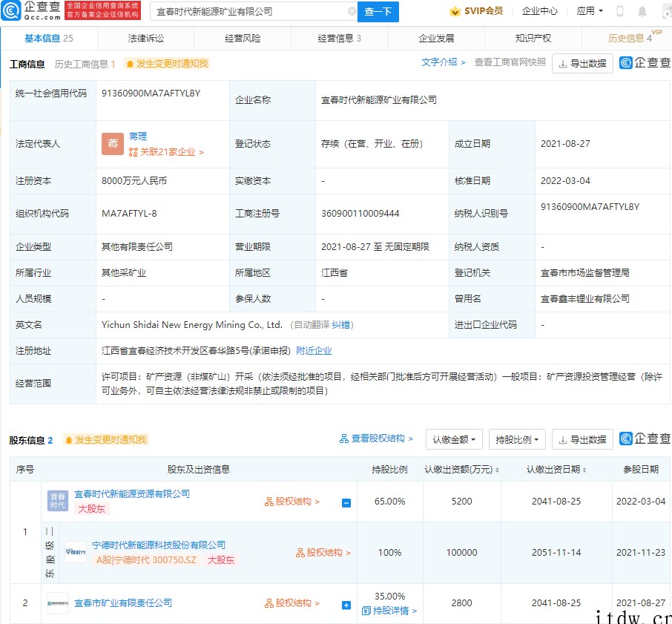This screenshot has width=672, height=624.
Task: Click the 蒋 avatar of legal representative
Action: 112,144
